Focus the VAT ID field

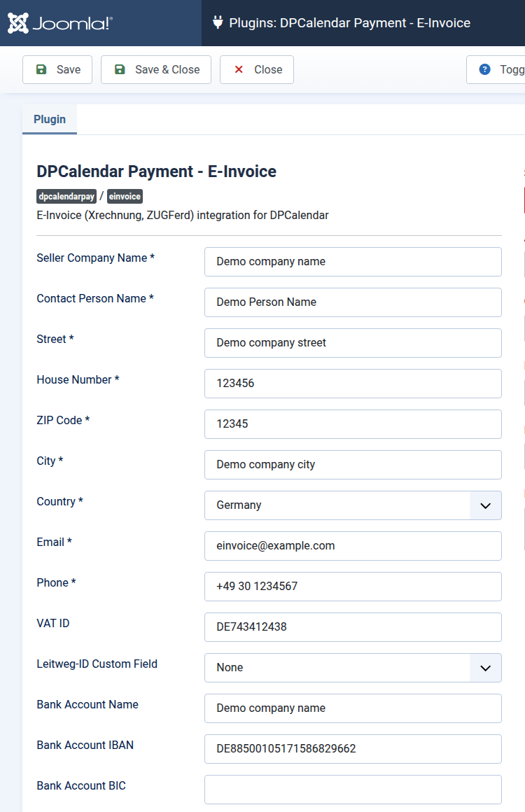[x=353, y=627]
